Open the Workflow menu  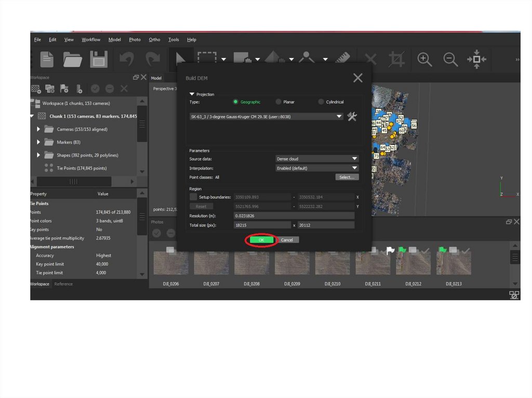coord(91,39)
